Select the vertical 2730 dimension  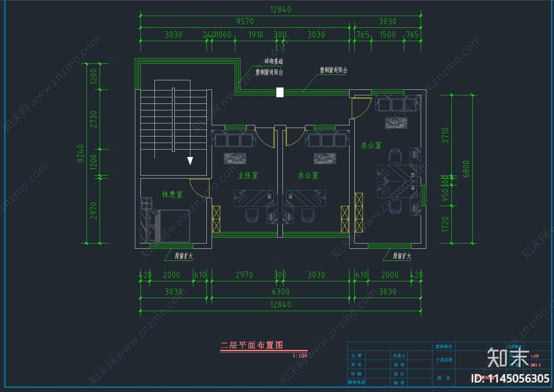click(93, 119)
